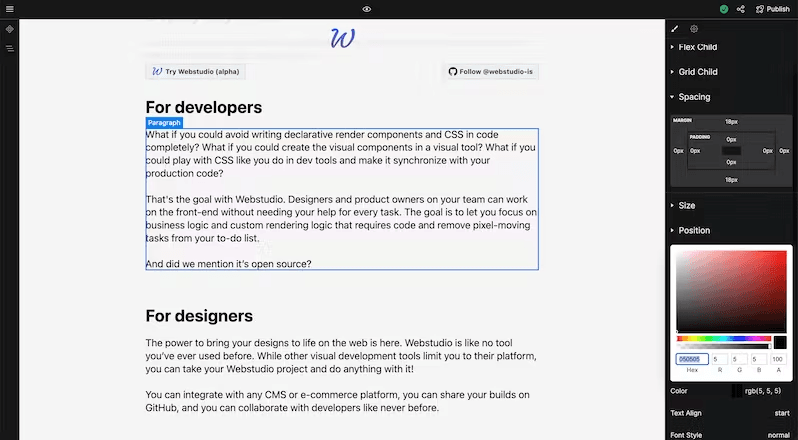Switch to the Settings gear tab

click(x=694, y=29)
